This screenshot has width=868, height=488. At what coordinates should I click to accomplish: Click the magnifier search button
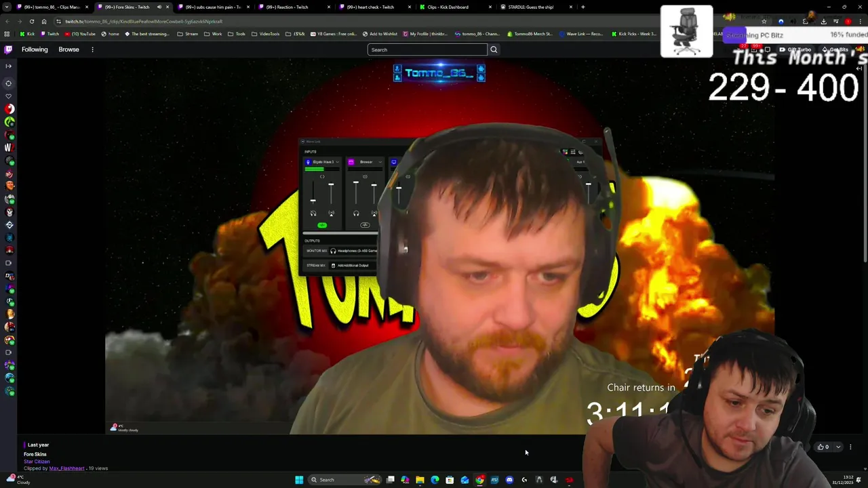tap(494, 49)
